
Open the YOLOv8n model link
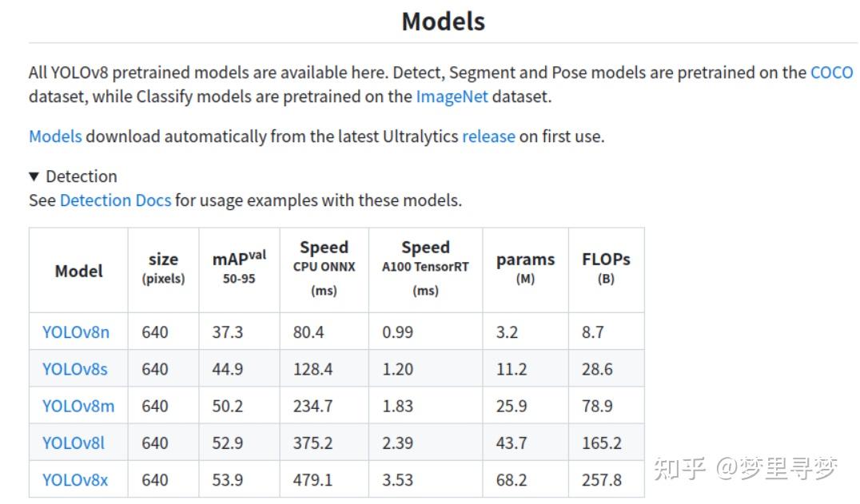(x=76, y=332)
